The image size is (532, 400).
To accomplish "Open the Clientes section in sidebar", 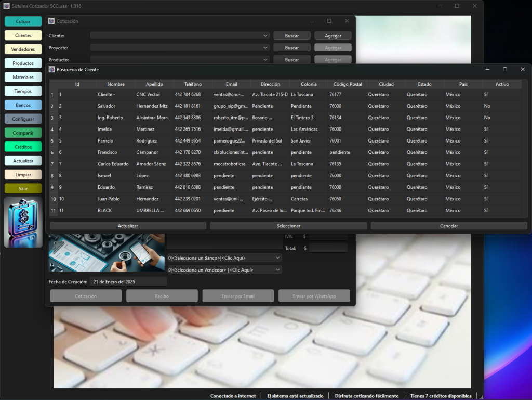I will coord(23,35).
